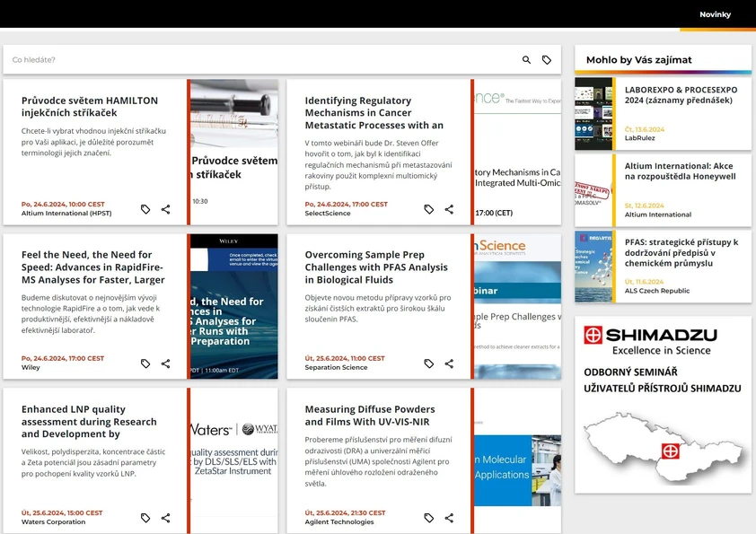Click date 'Út, 25.6.2024, 15:00 CEST'
The image size is (756, 534).
pyautogui.click(x=62, y=512)
